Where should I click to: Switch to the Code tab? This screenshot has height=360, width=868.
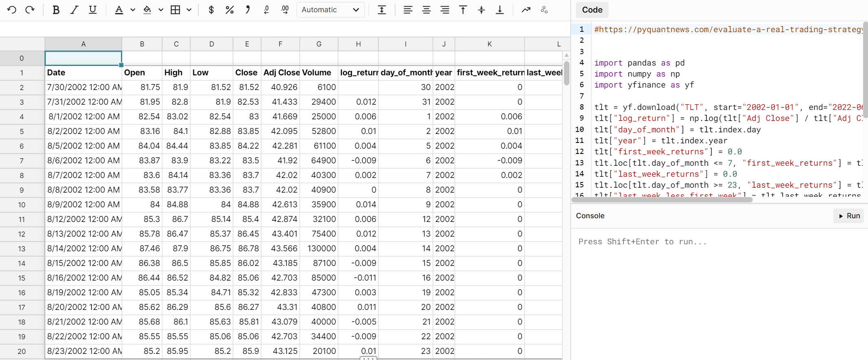pyautogui.click(x=592, y=10)
